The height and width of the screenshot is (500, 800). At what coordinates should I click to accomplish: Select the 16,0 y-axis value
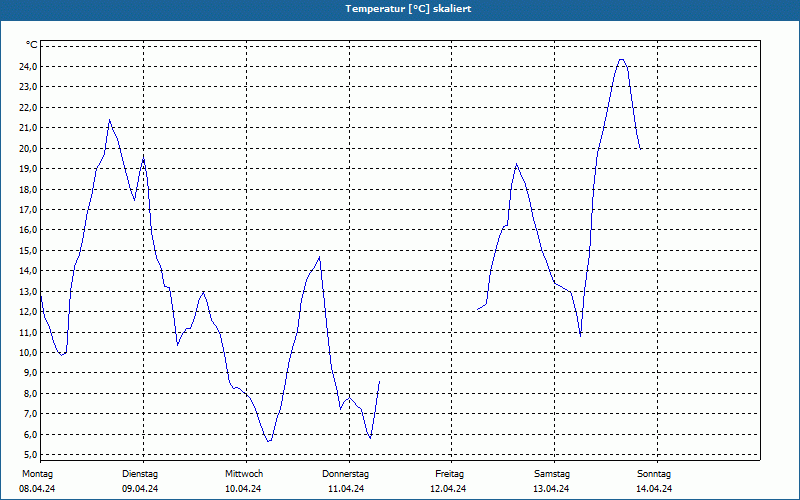[x=28, y=230]
